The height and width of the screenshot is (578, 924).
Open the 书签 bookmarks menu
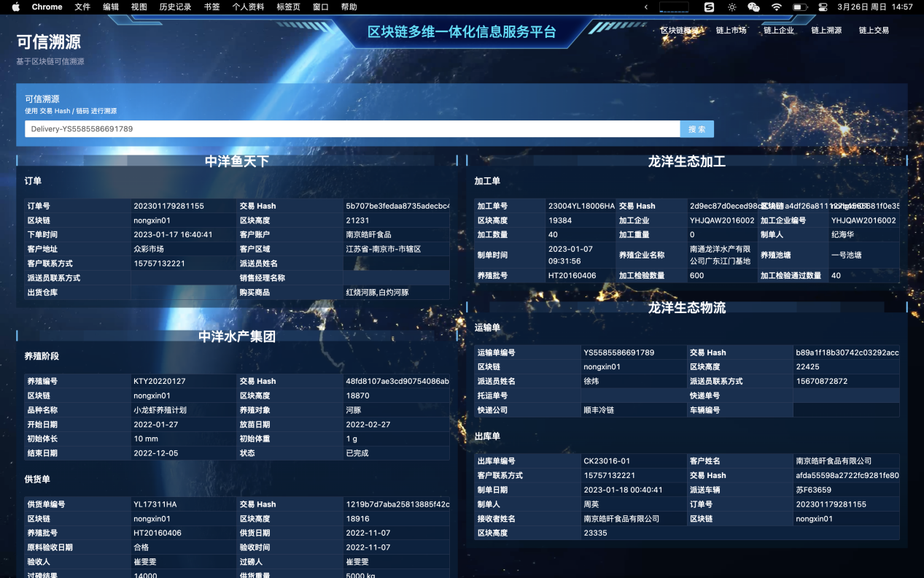tap(211, 7)
